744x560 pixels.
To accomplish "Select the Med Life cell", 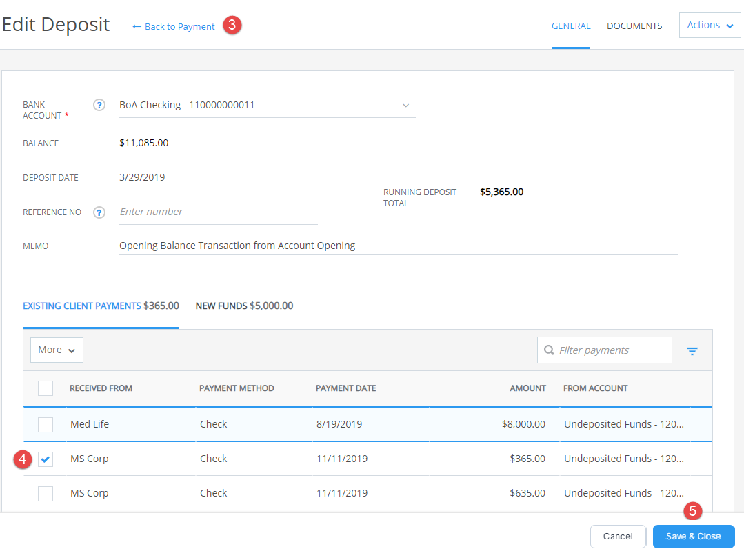I will [90, 424].
